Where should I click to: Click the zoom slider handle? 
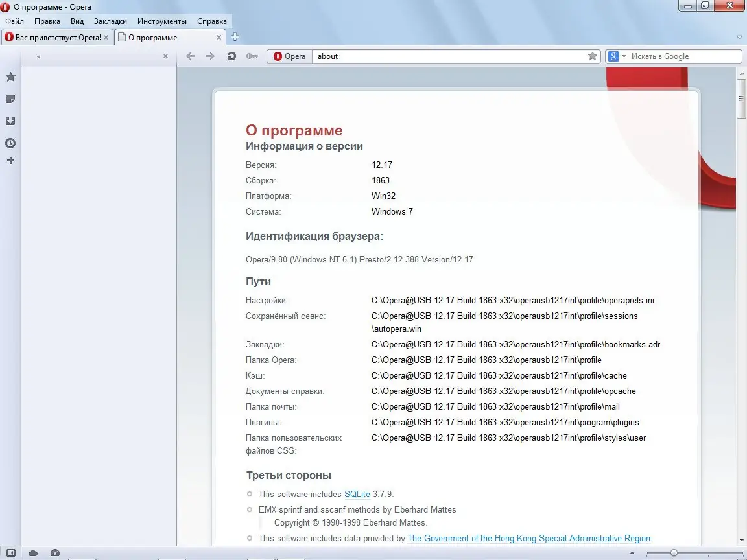(x=674, y=553)
